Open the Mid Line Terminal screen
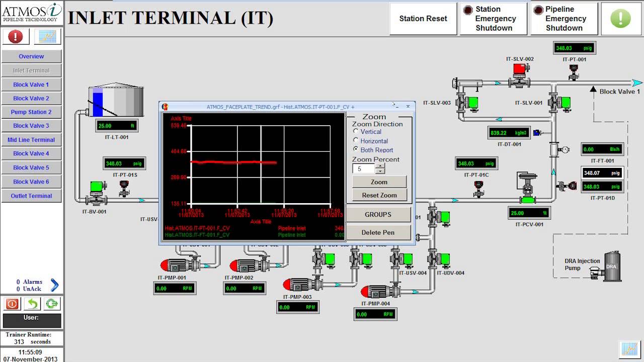This screenshot has width=644, height=362. tap(32, 140)
